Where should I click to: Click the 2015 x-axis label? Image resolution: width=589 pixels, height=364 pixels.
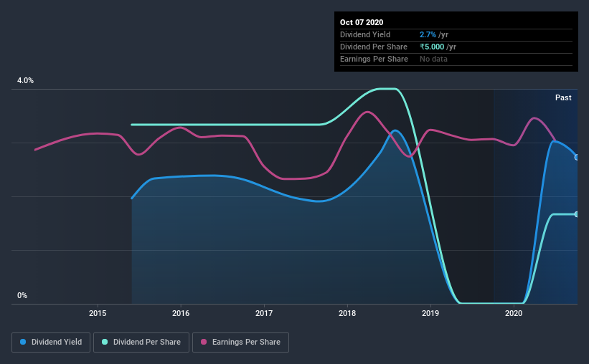tap(98, 313)
